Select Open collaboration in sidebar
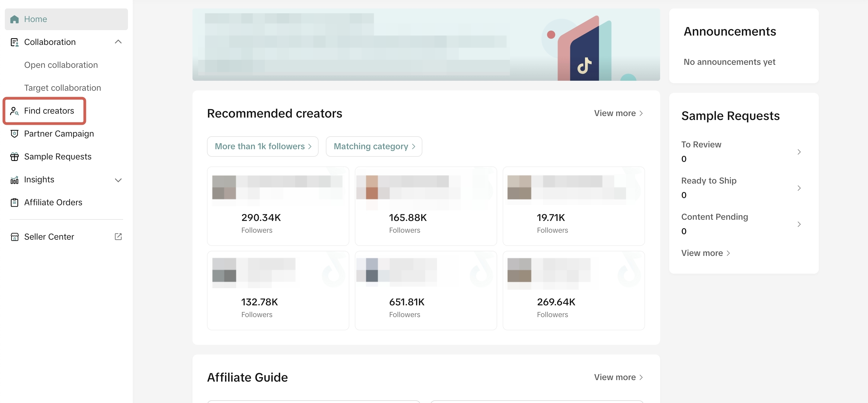The width and height of the screenshot is (868, 403). tap(61, 65)
